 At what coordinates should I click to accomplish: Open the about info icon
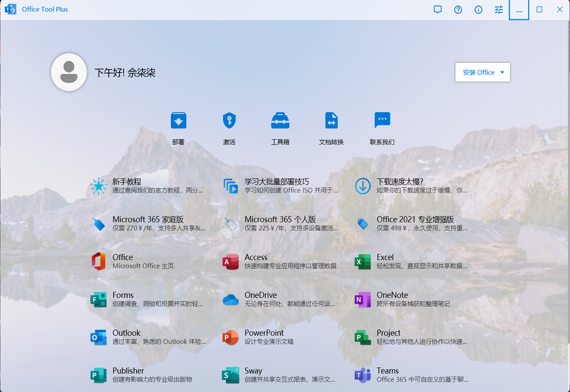478,10
